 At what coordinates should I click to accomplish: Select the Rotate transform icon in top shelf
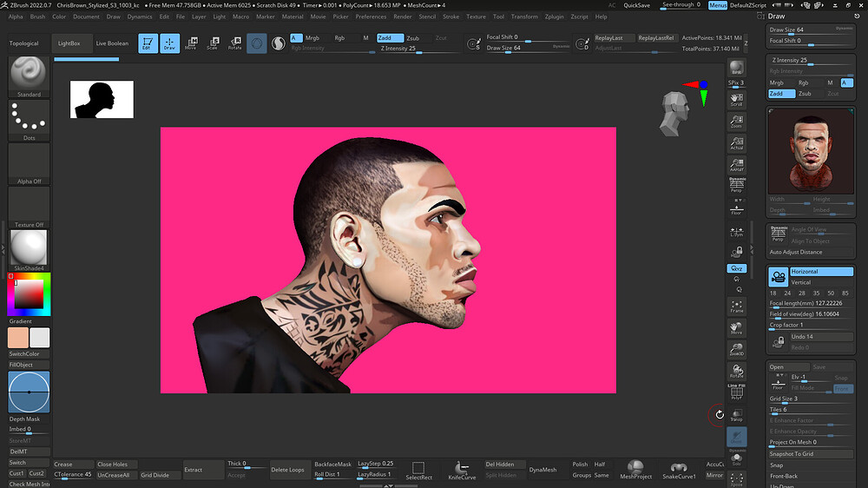(234, 43)
